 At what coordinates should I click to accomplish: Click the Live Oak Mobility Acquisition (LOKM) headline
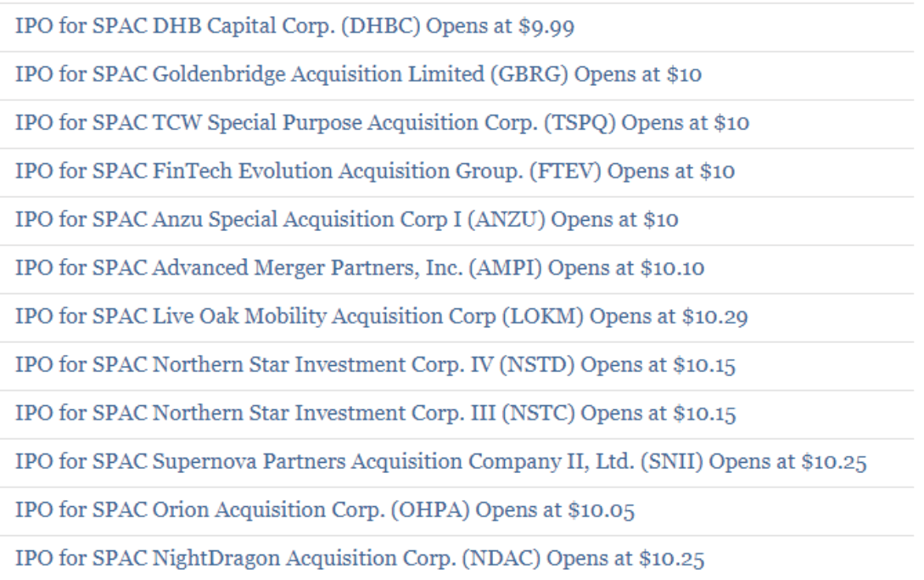381,317
